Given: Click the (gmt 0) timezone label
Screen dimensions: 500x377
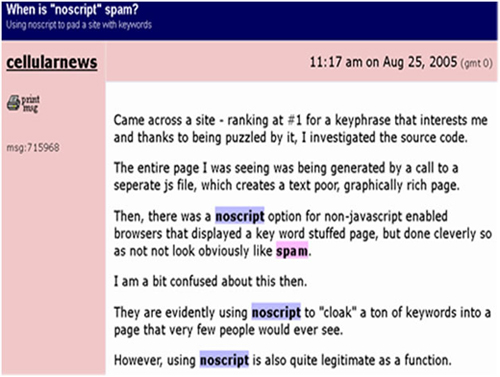Looking at the screenshot, I should coord(476,63).
